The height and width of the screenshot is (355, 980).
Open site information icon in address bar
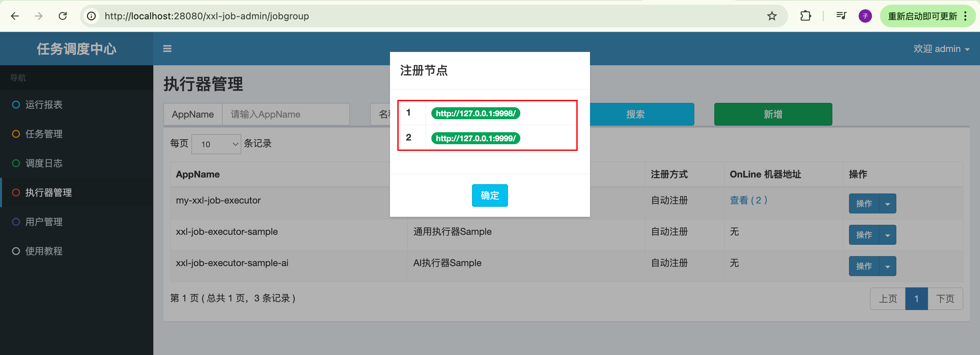[91, 16]
